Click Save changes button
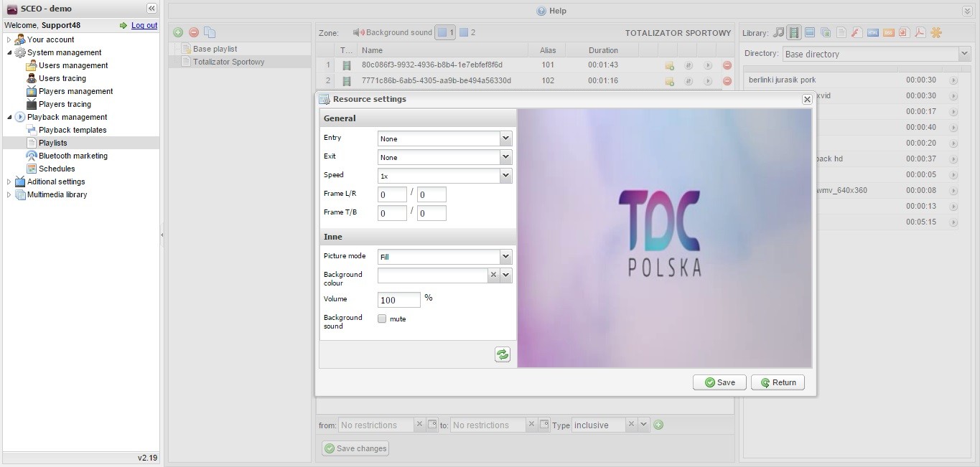 (355, 448)
